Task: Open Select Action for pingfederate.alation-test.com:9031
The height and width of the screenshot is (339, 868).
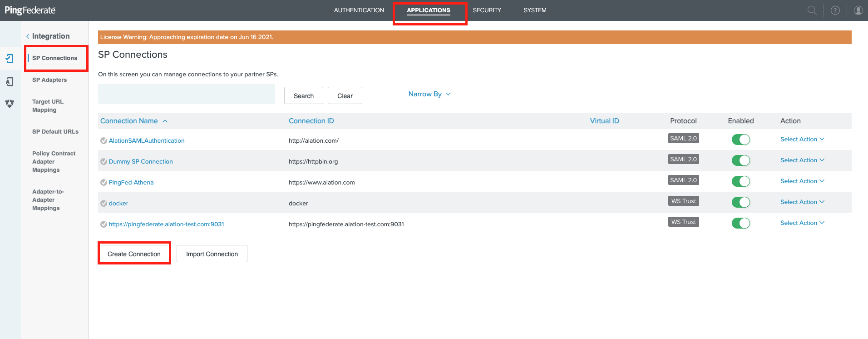Action: tap(802, 223)
